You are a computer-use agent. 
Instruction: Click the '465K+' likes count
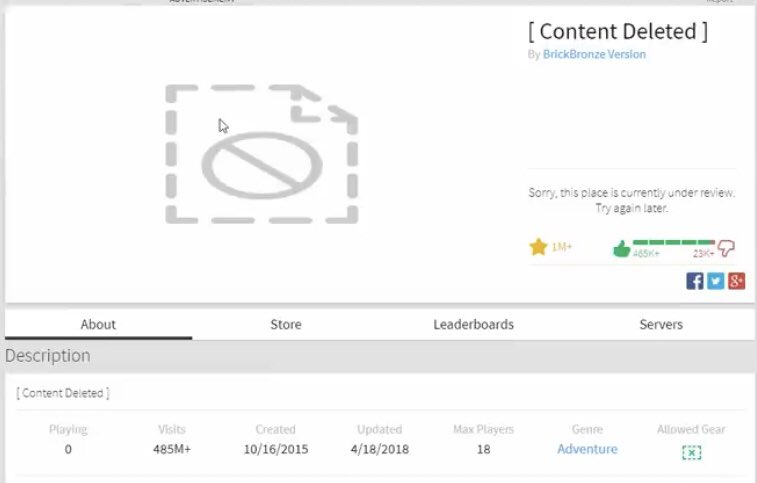coord(646,254)
